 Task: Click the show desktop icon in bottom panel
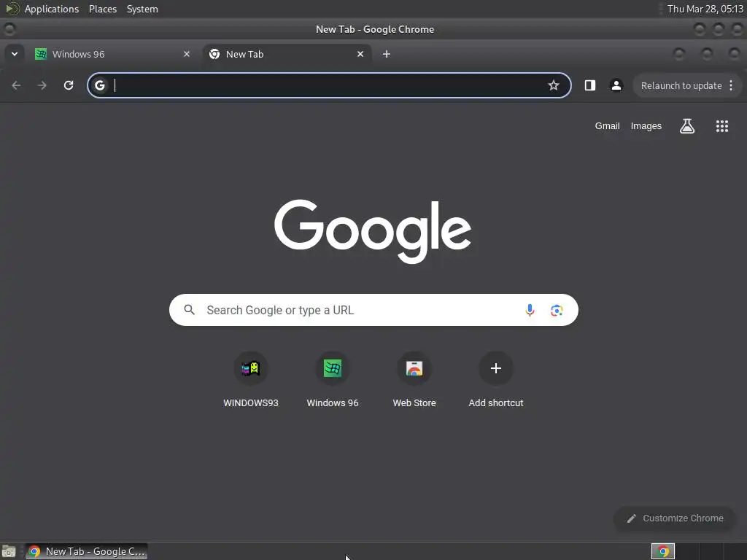[x=9, y=551]
